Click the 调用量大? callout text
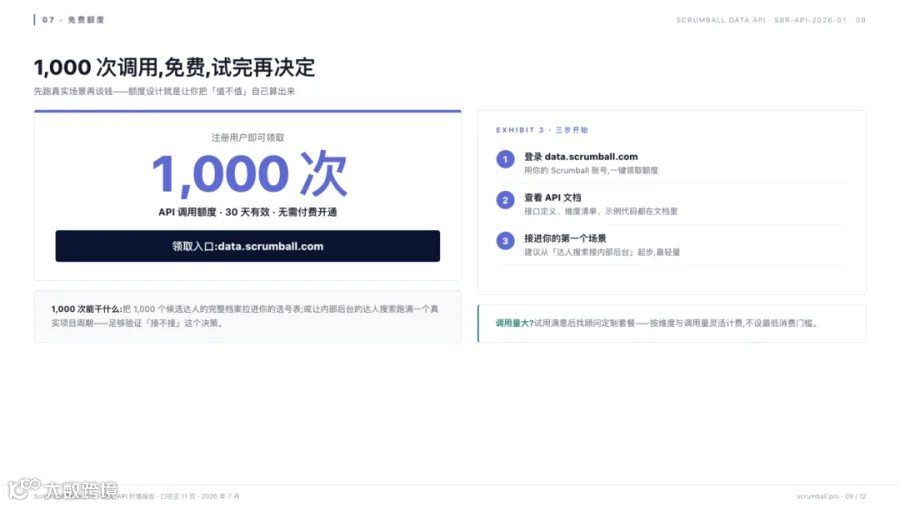Screen dimensions: 900x507 657,323
